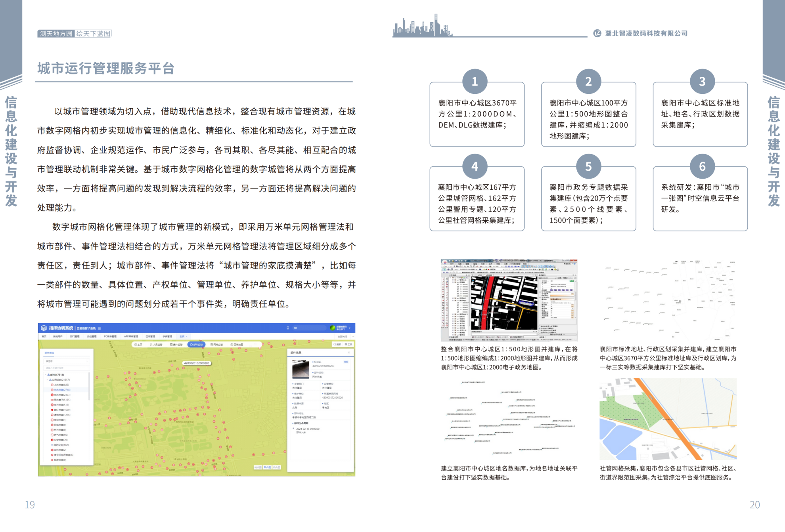Select the highlighted 污水井盖(2718) row
The image size is (785, 532).
[x=66, y=390]
